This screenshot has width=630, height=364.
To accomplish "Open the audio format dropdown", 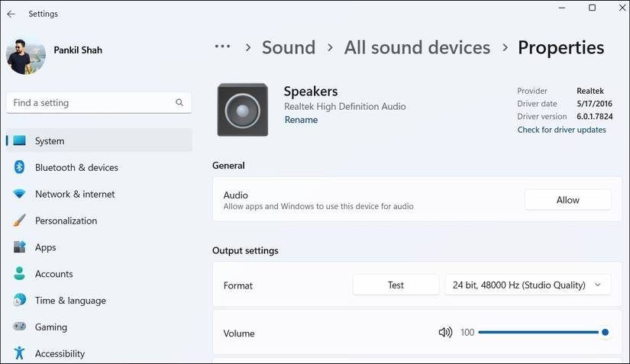I will (528, 285).
